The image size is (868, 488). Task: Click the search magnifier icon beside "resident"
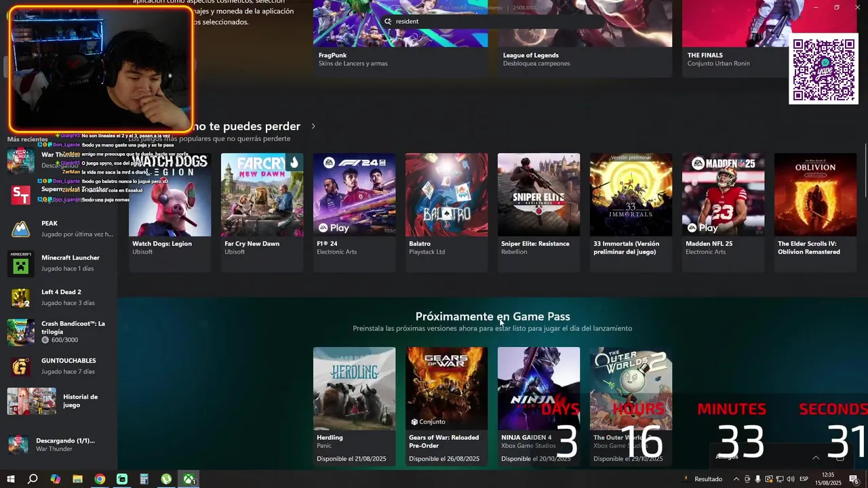(x=388, y=22)
